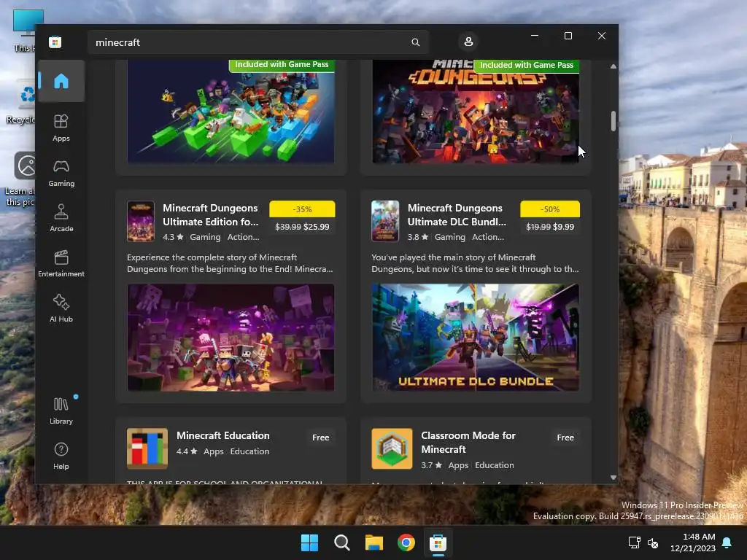Viewport: 747px width, 560px height.
Task: Click the -35% discount badge
Action: (302, 209)
